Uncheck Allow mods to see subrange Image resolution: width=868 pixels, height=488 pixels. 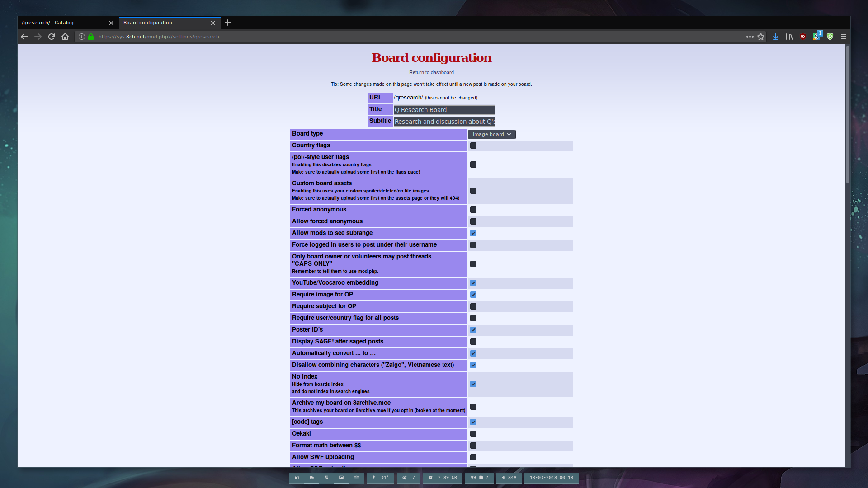(473, 233)
